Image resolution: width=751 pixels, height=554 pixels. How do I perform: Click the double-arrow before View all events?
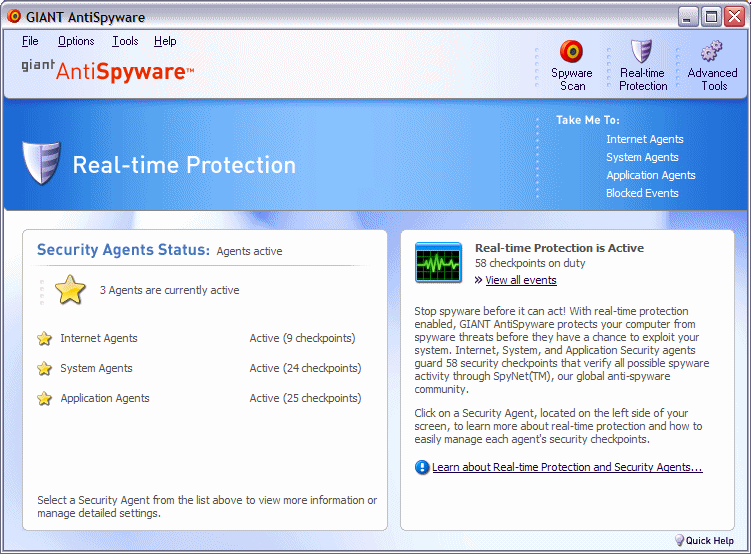478,280
